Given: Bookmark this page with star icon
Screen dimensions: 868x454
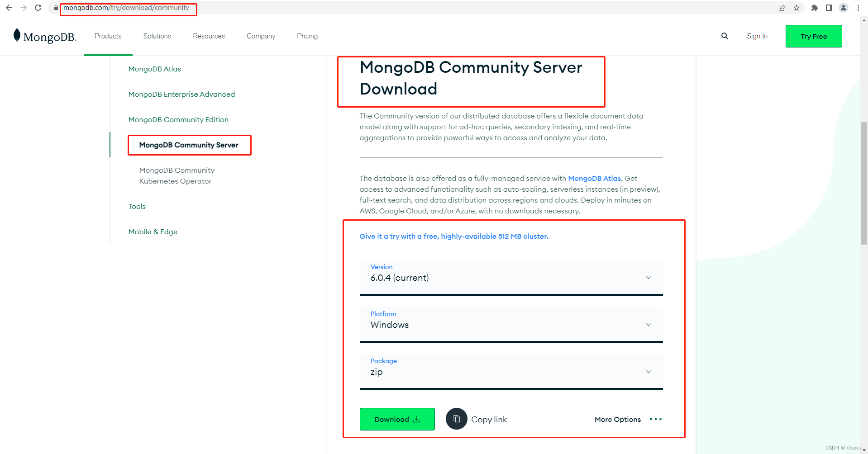Looking at the screenshot, I should 796,8.
